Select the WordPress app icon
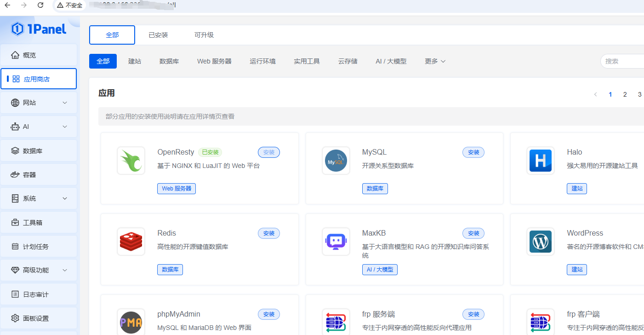Image resolution: width=644 pixels, height=335 pixels. coord(540,241)
